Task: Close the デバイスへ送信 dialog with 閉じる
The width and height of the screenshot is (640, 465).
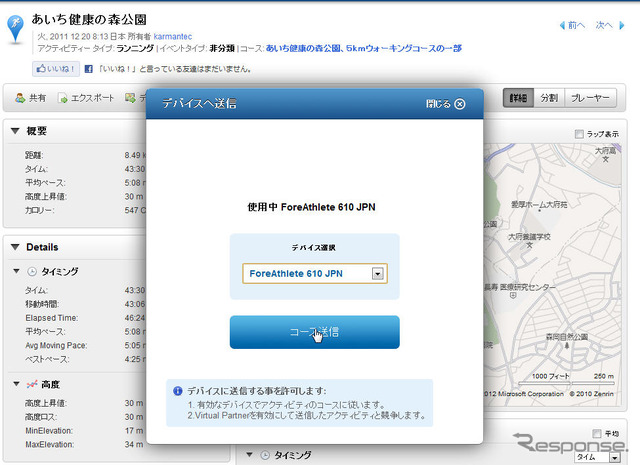Action: coord(446,104)
